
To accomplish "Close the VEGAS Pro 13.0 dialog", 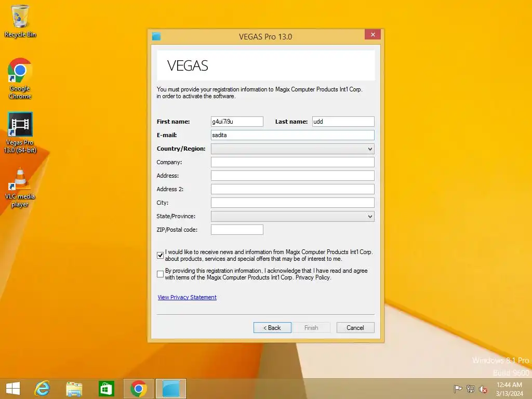I will click(x=373, y=34).
